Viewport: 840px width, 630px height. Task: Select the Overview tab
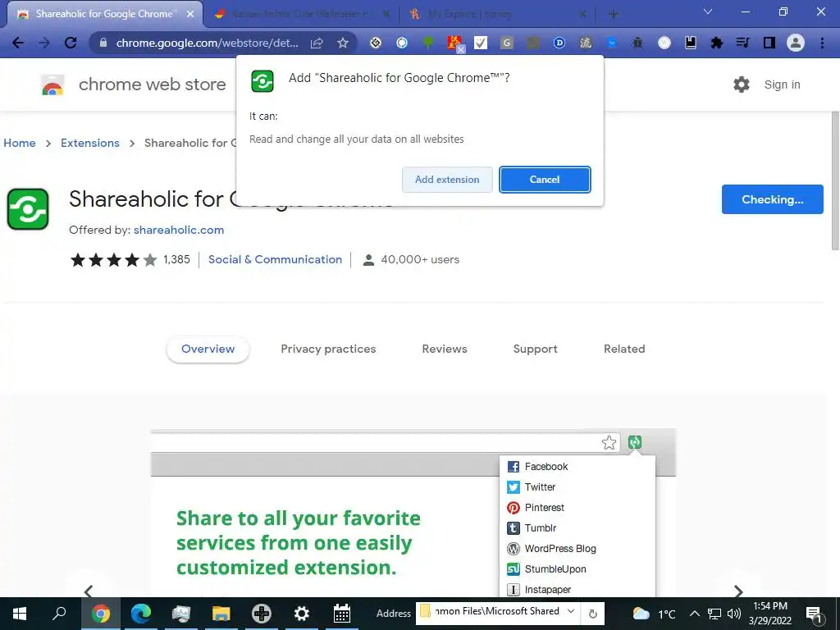click(x=208, y=349)
